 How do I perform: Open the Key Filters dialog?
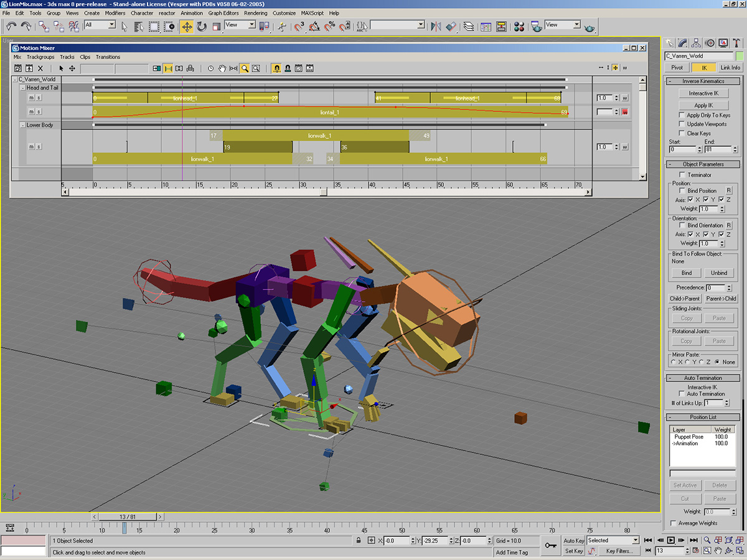(x=619, y=551)
